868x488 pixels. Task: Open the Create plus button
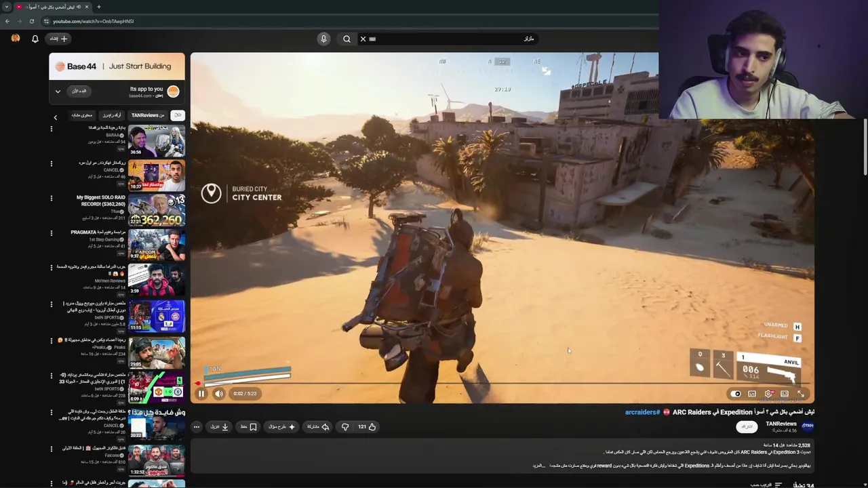(x=58, y=39)
